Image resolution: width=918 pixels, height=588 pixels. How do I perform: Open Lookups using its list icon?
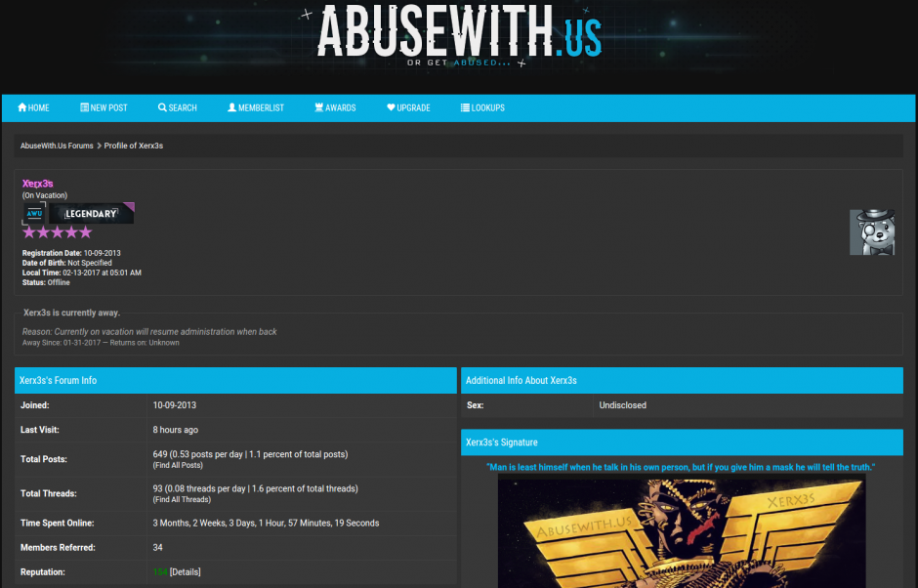point(464,107)
